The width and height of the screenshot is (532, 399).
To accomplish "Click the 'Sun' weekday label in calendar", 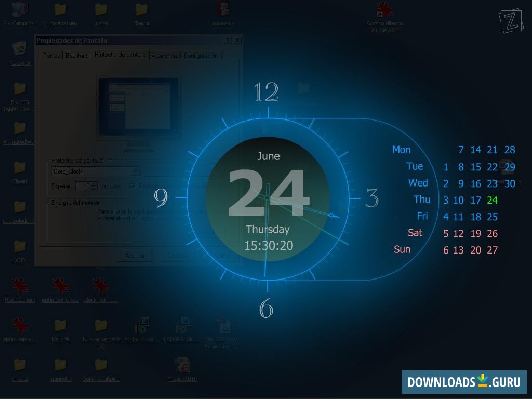I will [x=402, y=249].
